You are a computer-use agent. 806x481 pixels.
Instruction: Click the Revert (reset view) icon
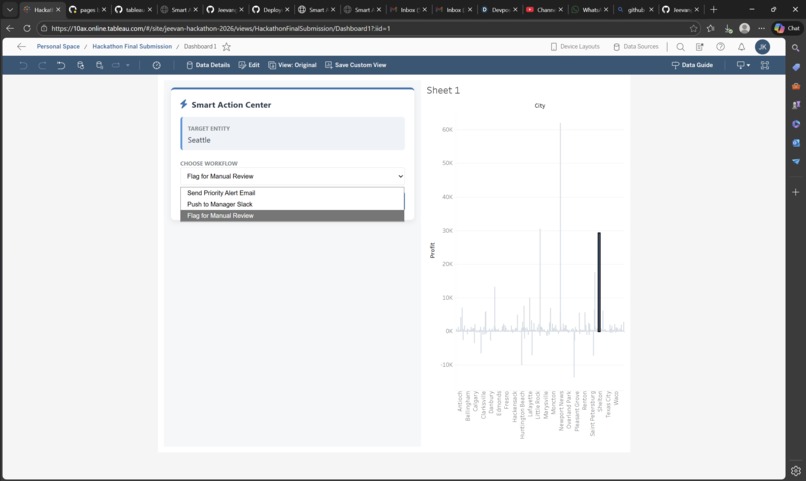pyautogui.click(x=61, y=65)
